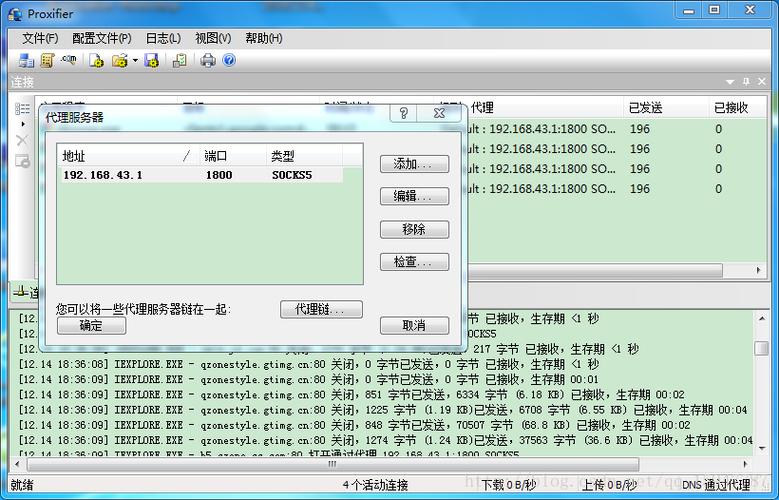Click connections panel horizontal scrollbar track
Screen dimensions: 779x500
tap(737, 270)
